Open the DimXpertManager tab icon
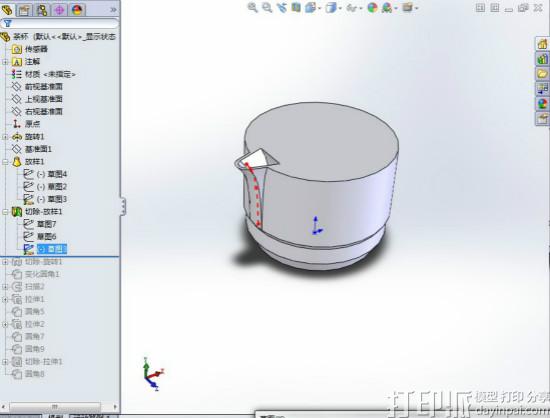 [x=59, y=10]
